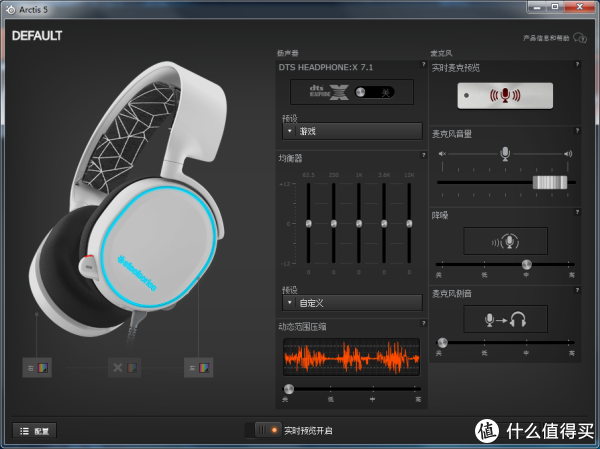Click the microphone icon above volume slider
The image size is (600, 449).
[x=505, y=153]
